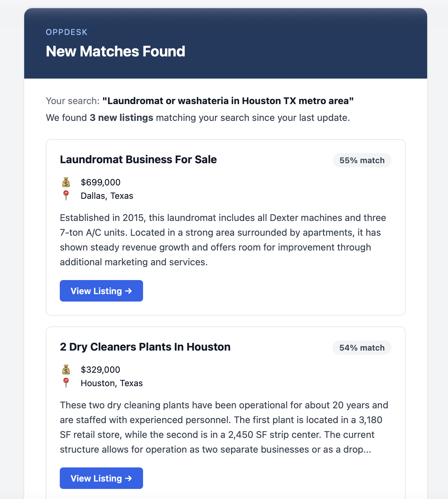This screenshot has height=499, width=448.
Task: Click the quoted Laundromat or washateria search query
Action: [x=228, y=101]
